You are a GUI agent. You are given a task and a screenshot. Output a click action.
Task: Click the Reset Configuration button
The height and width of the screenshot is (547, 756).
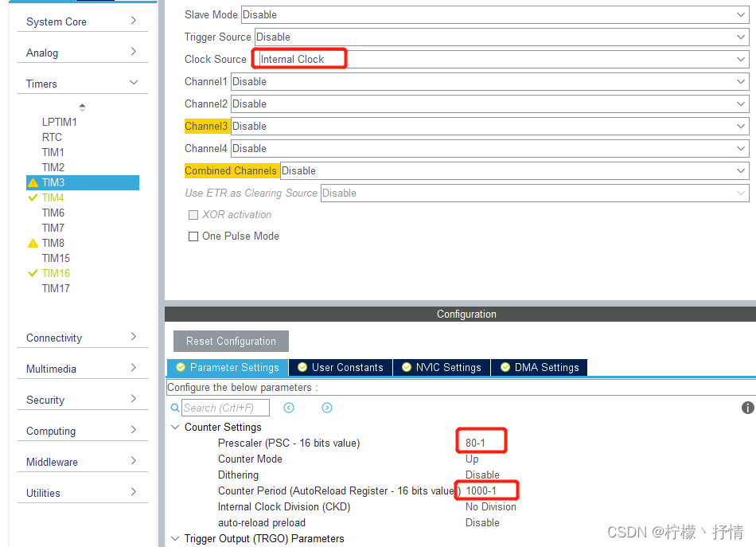231,341
